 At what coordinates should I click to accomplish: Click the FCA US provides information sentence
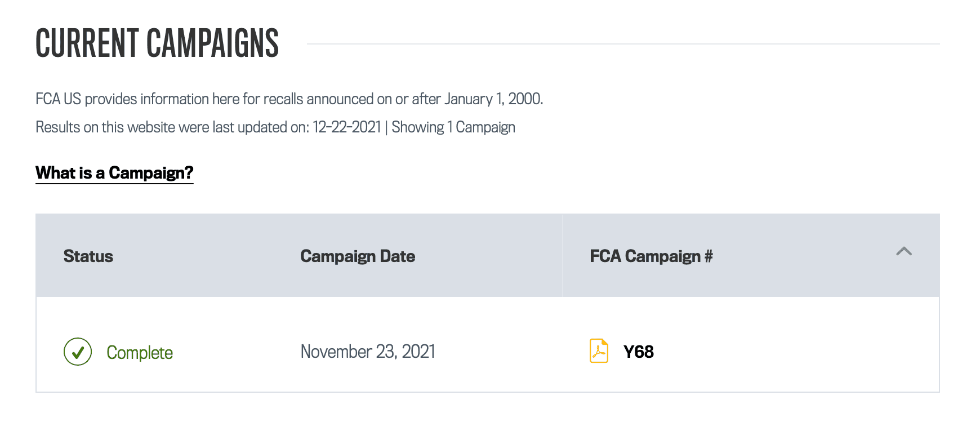(289, 99)
